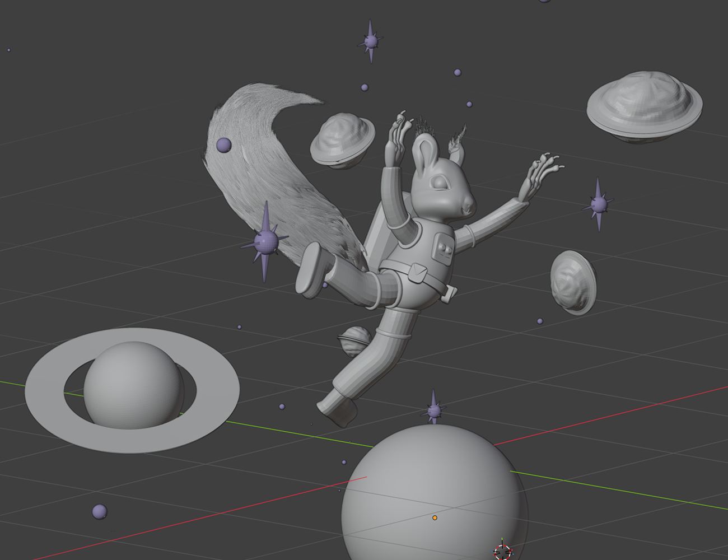Click the largest acorn-cap planet at upper right
The image size is (728, 560).
644,107
